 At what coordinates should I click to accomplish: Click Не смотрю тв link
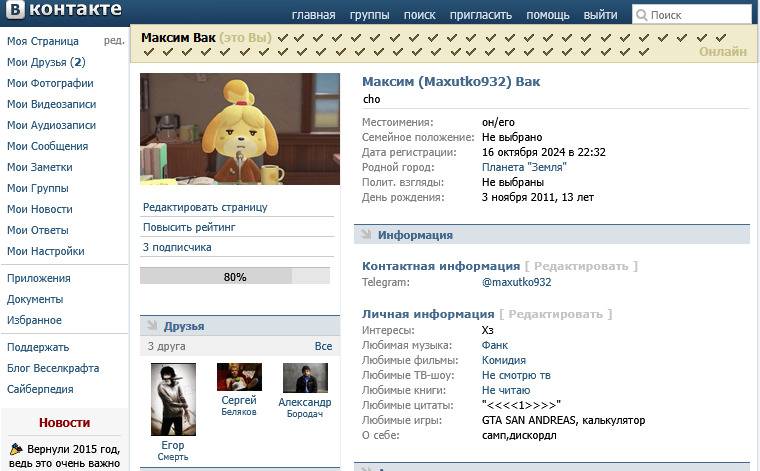(516, 375)
